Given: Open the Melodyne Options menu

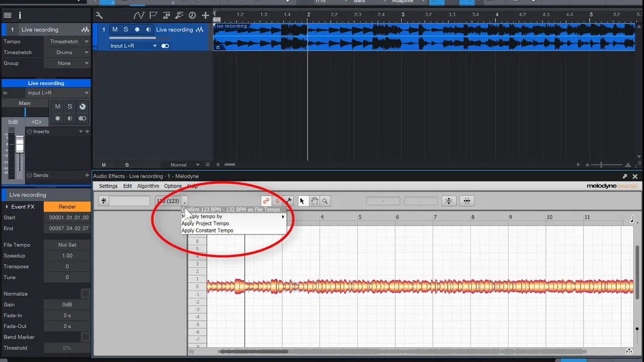Looking at the screenshot, I should [173, 186].
